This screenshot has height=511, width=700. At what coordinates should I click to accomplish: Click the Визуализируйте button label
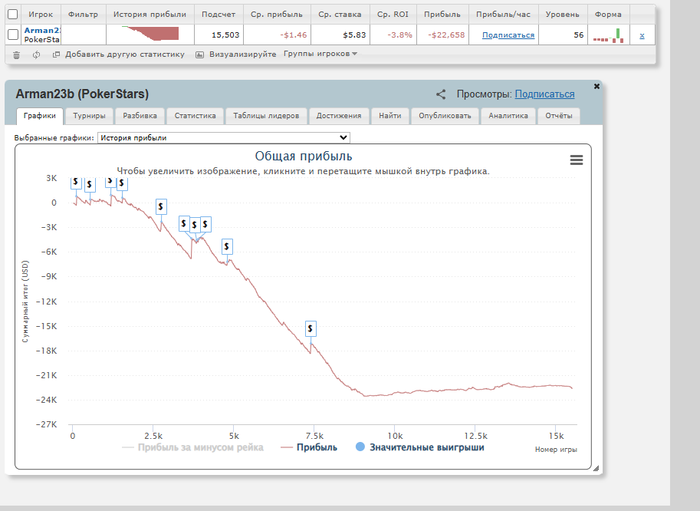[x=243, y=54]
